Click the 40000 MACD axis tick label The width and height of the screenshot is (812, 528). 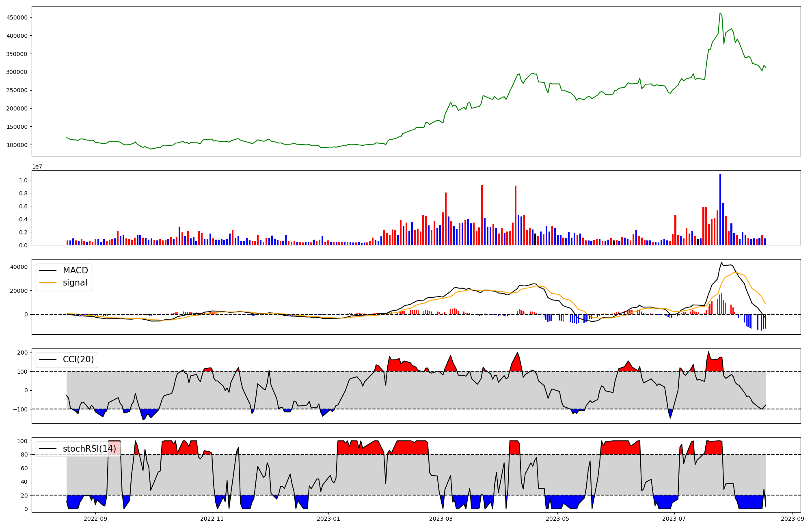pyautogui.click(x=19, y=267)
